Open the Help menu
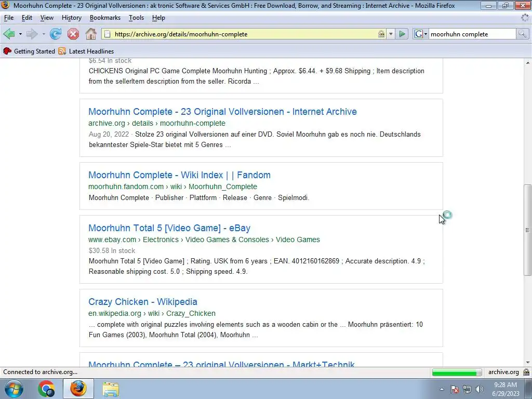The image size is (532, 399). point(158,18)
